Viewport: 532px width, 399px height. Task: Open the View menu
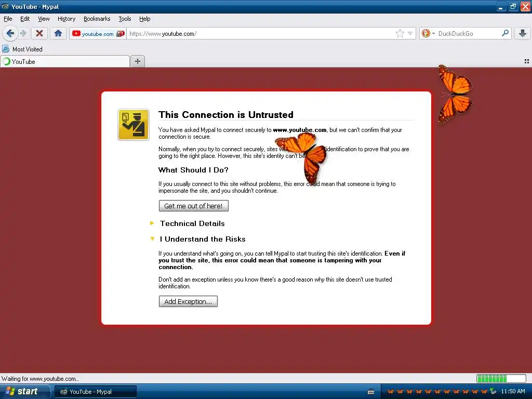coord(44,19)
